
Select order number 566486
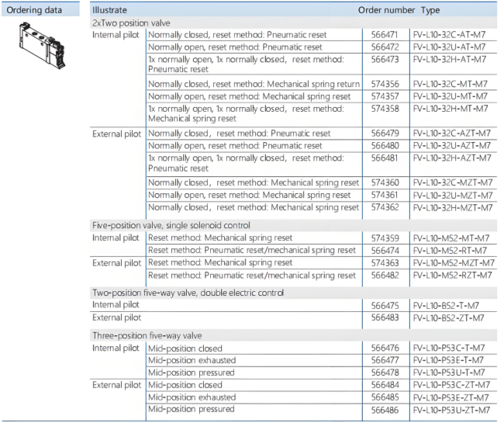[x=385, y=409]
